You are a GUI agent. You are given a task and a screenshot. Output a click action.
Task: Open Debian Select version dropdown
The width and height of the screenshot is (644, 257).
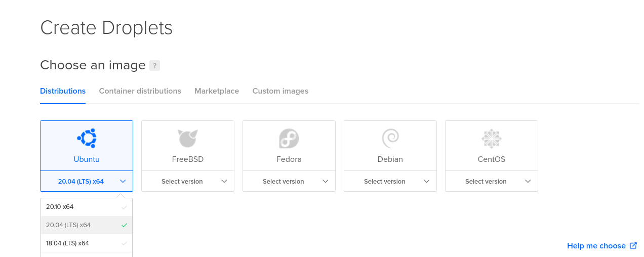[x=390, y=181]
